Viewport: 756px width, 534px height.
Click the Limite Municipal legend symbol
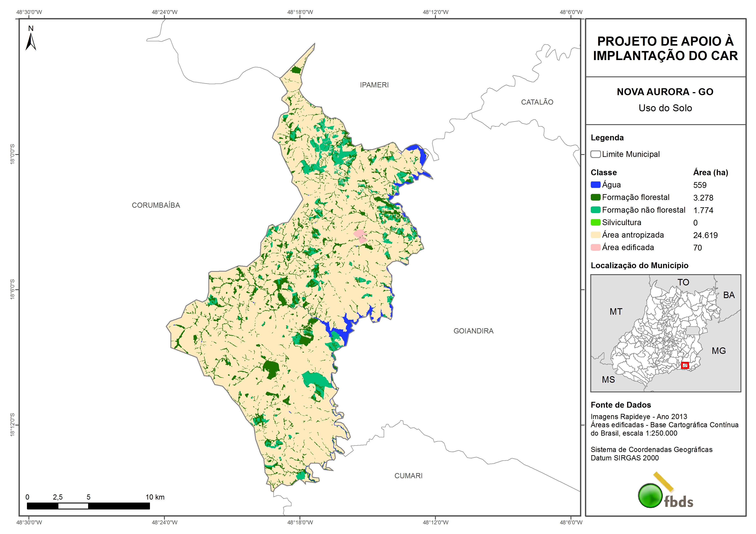coord(595,154)
